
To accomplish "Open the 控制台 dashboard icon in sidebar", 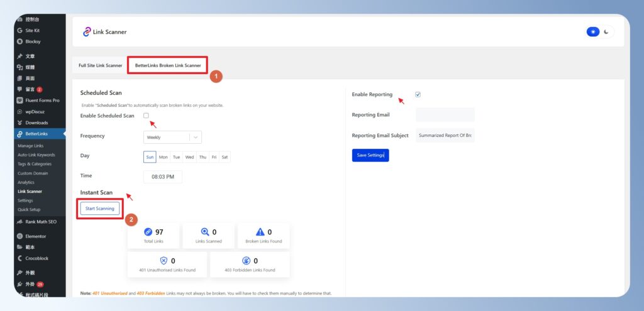I will (19, 19).
